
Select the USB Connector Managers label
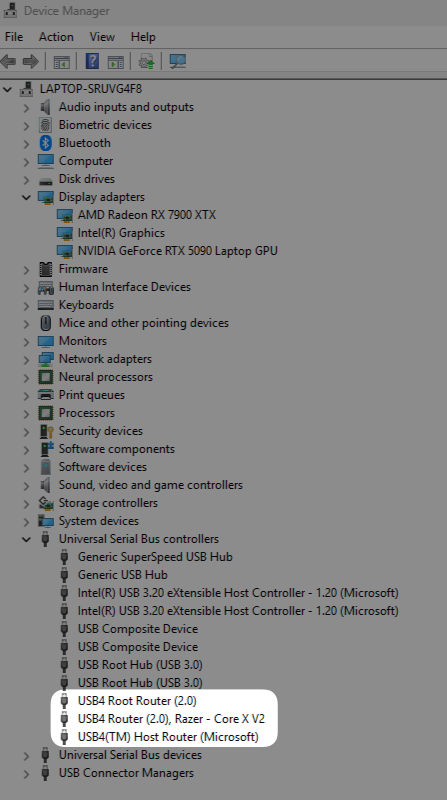pyautogui.click(x=126, y=773)
